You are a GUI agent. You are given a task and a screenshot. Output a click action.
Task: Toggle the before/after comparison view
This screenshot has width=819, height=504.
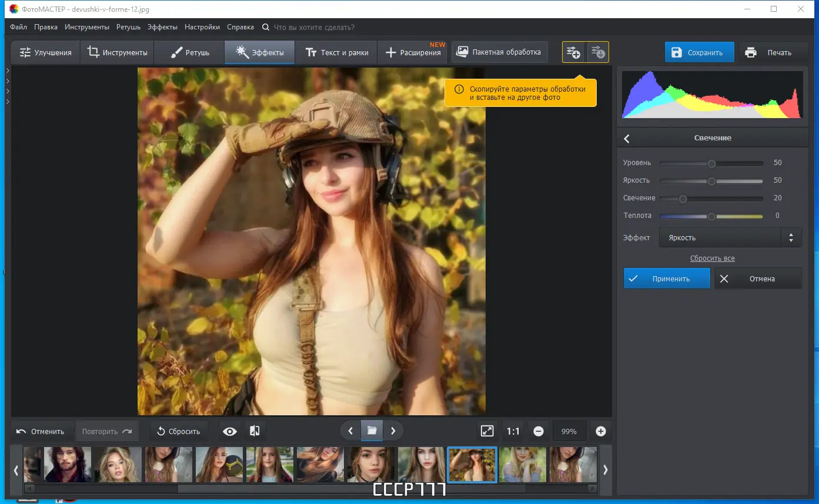click(x=255, y=431)
